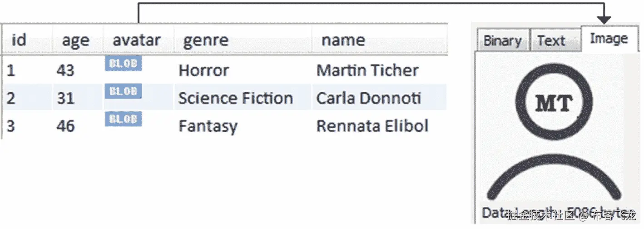Image resolution: width=644 pixels, height=229 pixels.
Task: Select the age cell showing 46
Action: (66, 126)
